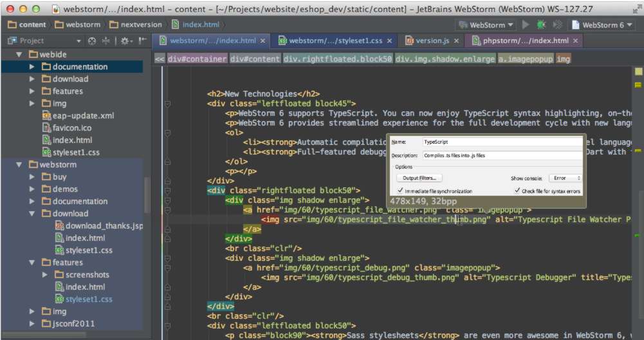Screen dimensions: 644x340
Task: Switch to webstorm/.../styleset1.css tab
Action: pos(335,41)
